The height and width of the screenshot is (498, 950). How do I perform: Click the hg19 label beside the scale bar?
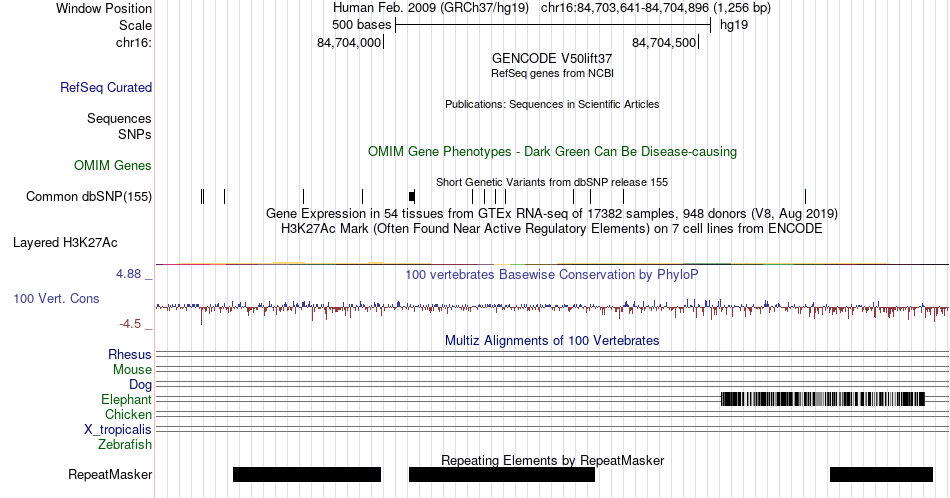(x=734, y=25)
